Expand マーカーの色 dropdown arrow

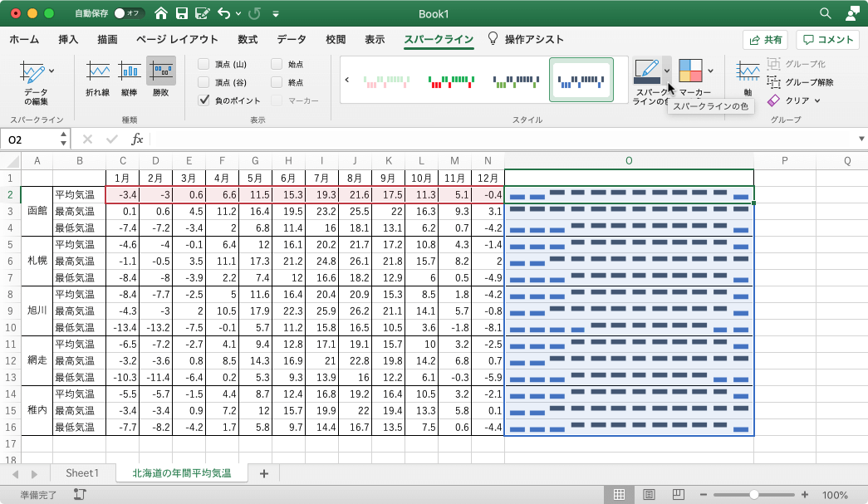tap(710, 71)
